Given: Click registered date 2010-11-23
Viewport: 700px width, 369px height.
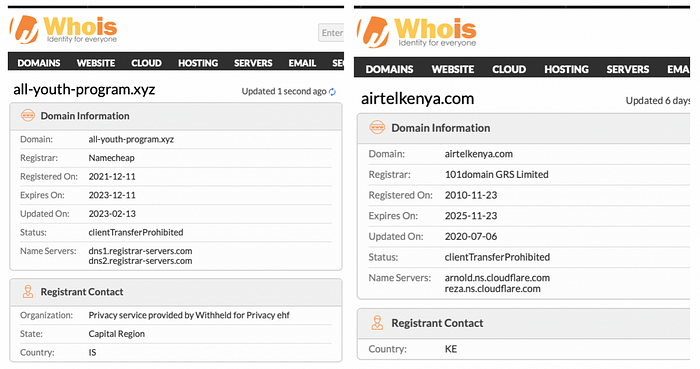Looking at the screenshot, I should 471,195.
